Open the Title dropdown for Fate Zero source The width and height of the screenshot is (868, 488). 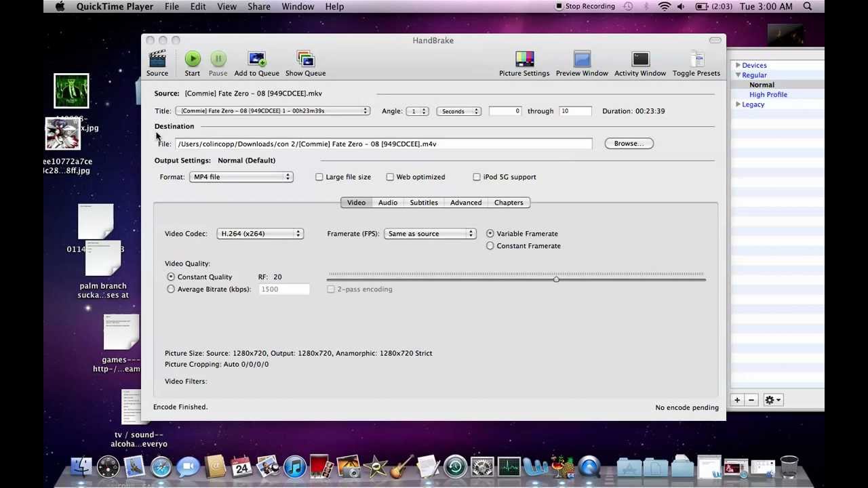[273, 111]
